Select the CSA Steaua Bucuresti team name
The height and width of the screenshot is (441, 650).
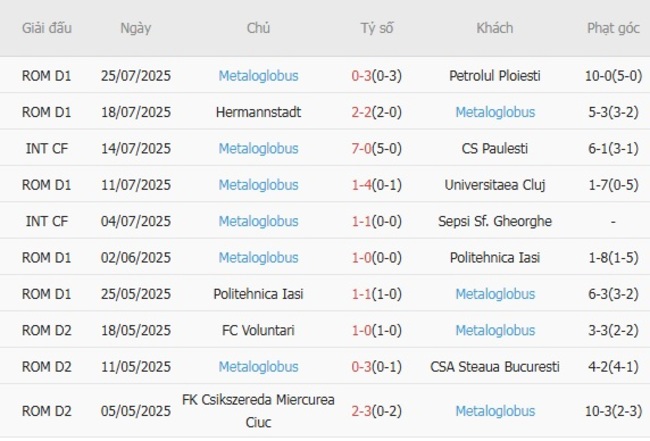click(x=495, y=367)
